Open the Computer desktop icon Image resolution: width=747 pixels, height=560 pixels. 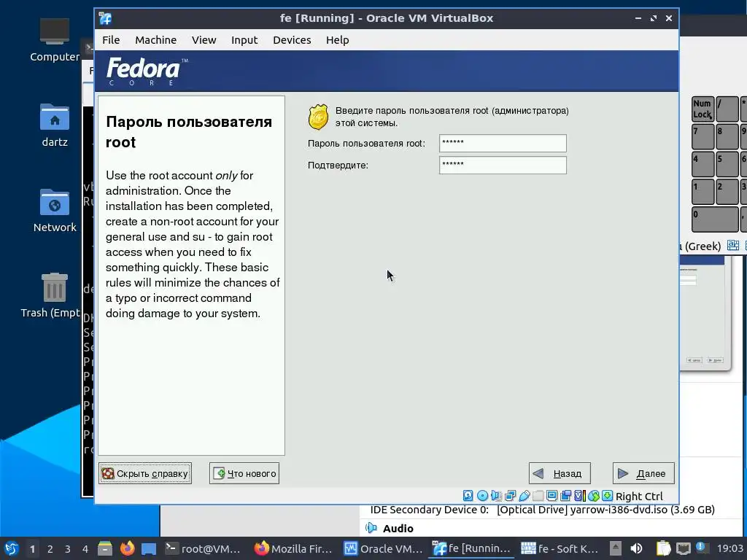pyautogui.click(x=54, y=40)
